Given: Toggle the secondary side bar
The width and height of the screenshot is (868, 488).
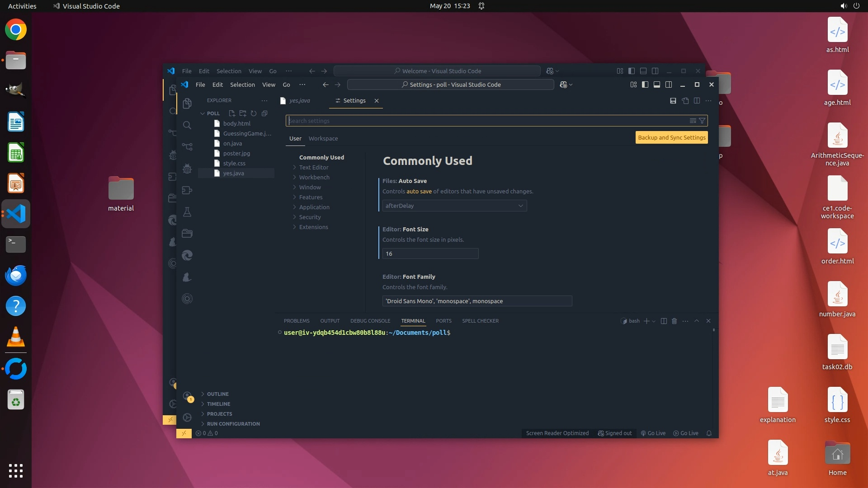Looking at the screenshot, I should point(669,84).
